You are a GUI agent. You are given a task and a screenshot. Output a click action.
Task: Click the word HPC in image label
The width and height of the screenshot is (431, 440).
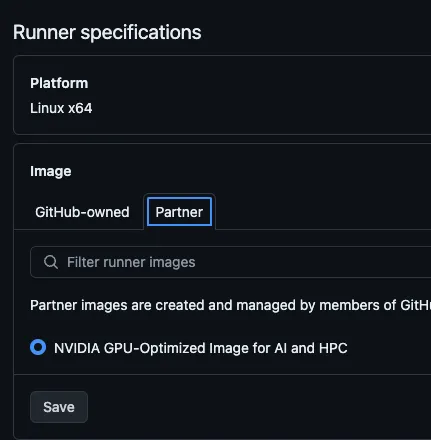(333, 348)
